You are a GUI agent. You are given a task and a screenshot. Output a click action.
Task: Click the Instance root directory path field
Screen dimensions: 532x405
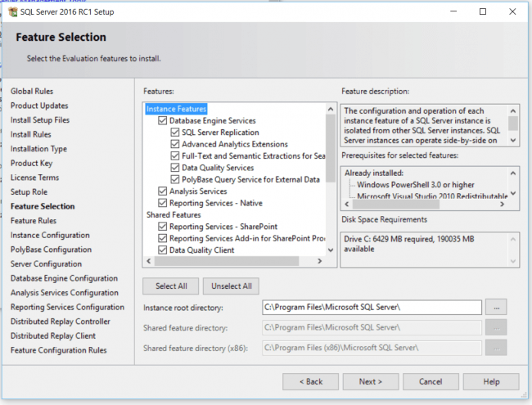pyautogui.click(x=372, y=308)
